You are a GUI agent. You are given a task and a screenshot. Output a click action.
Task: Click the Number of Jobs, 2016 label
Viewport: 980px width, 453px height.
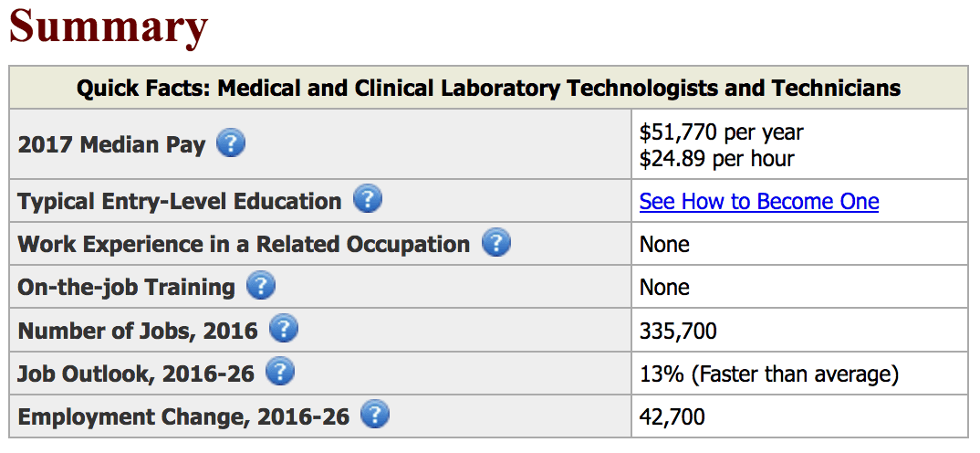tap(138, 331)
